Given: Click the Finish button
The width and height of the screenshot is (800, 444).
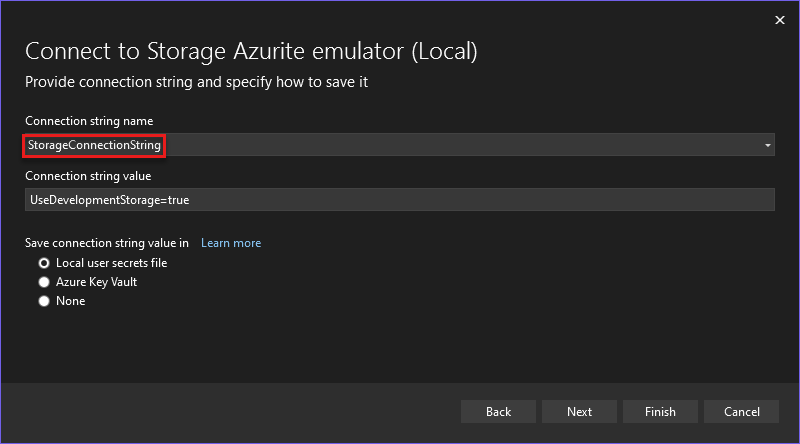Looking at the screenshot, I should (x=660, y=411).
